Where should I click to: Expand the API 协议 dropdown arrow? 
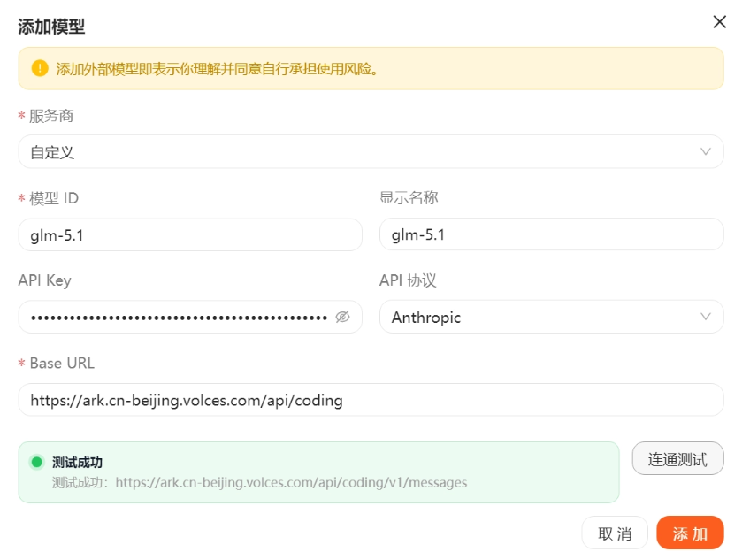(706, 317)
